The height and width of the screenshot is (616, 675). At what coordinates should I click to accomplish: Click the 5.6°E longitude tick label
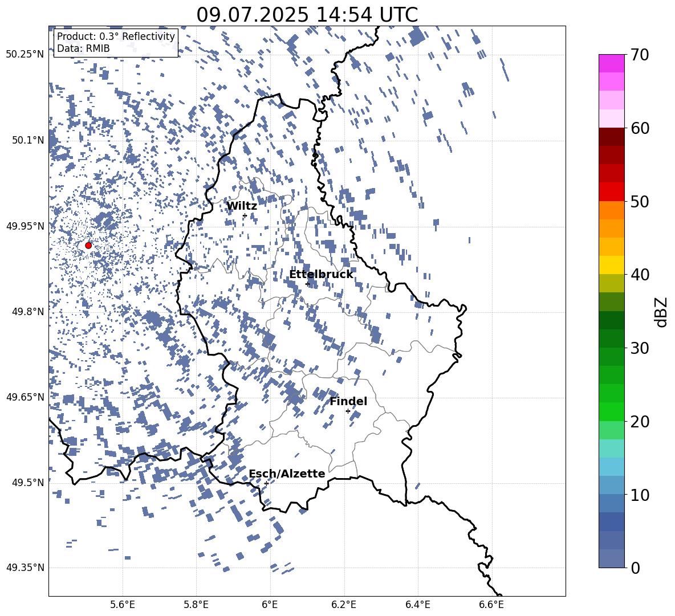point(123,605)
